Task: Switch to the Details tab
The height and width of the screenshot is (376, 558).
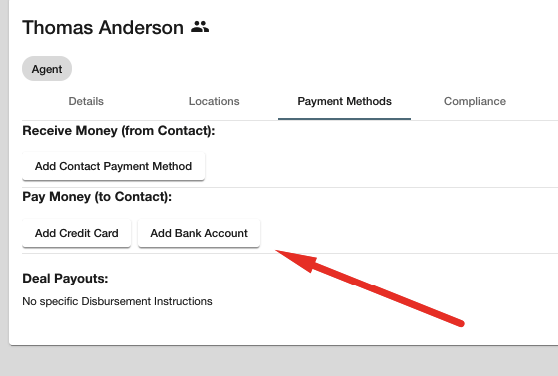Action: click(86, 101)
